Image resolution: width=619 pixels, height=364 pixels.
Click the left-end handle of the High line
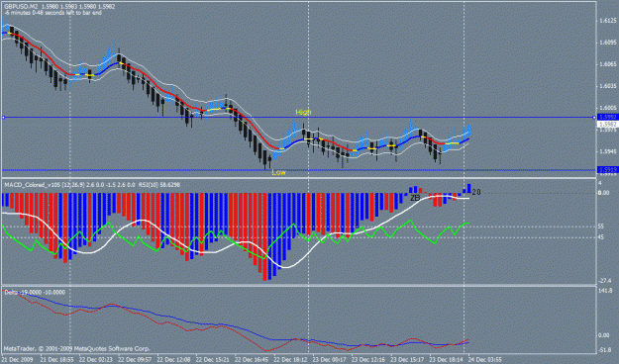click(3, 117)
